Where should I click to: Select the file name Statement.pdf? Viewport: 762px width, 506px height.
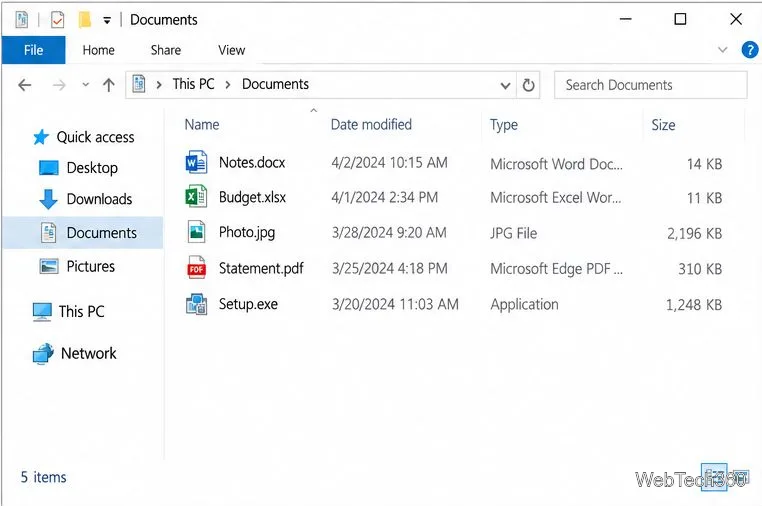(261, 268)
